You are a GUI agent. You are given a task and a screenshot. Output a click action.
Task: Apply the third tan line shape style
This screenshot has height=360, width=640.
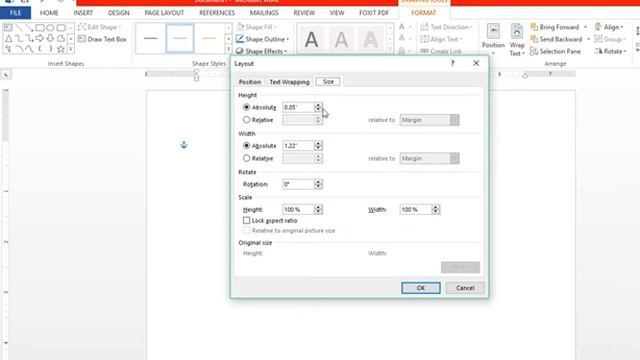pos(209,39)
